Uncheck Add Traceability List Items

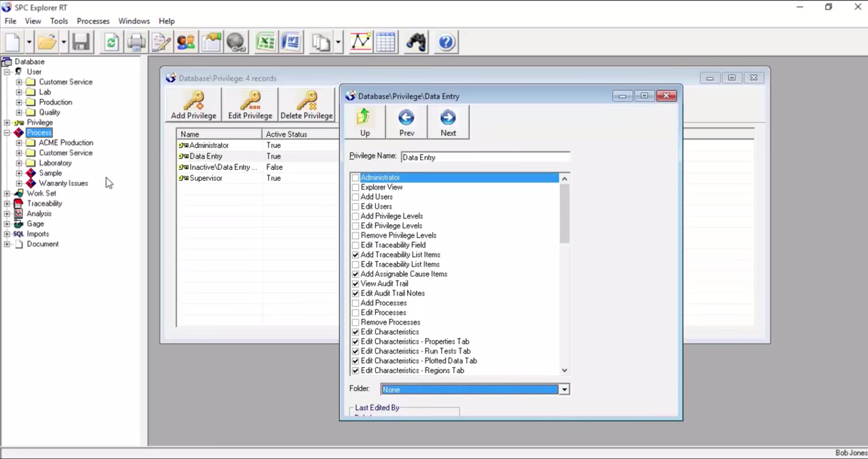point(356,255)
